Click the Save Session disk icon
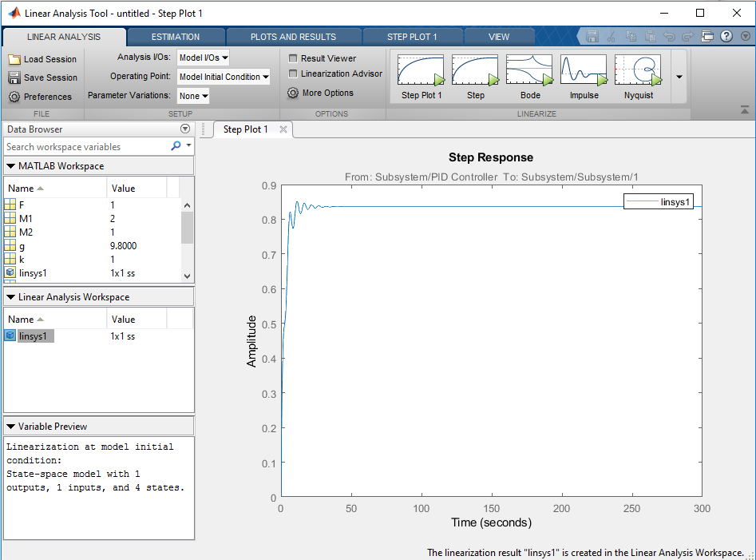The image size is (756, 560). pyautogui.click(x=14, y=77)
